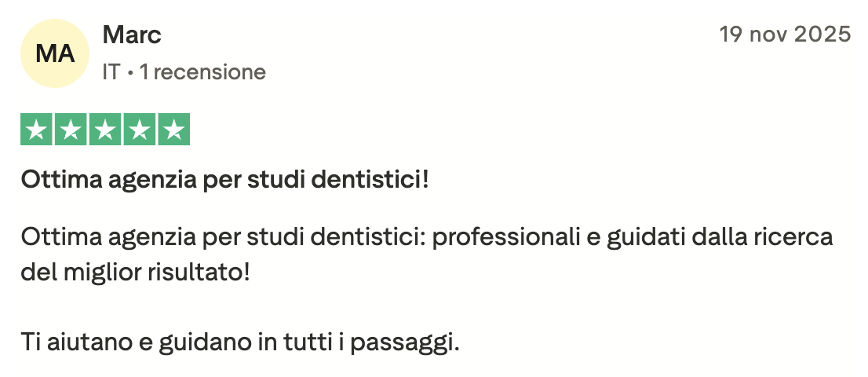
Task: Select the fourth green rating star
Action: pos(139,130)
